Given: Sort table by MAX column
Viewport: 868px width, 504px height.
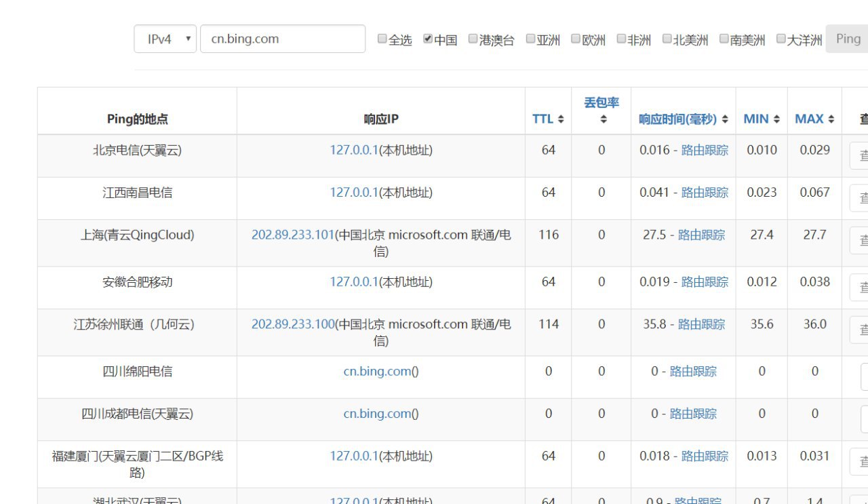Looking at the screenshot, I should tap(814, 119).
